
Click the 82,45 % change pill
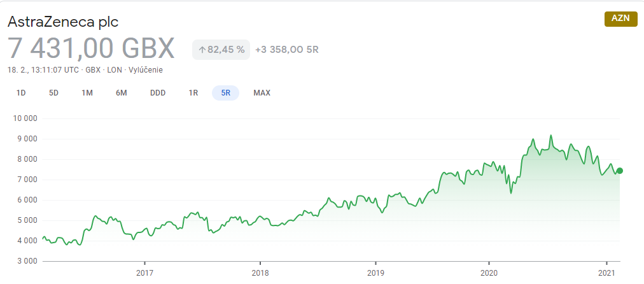click(x=221, y=50)
